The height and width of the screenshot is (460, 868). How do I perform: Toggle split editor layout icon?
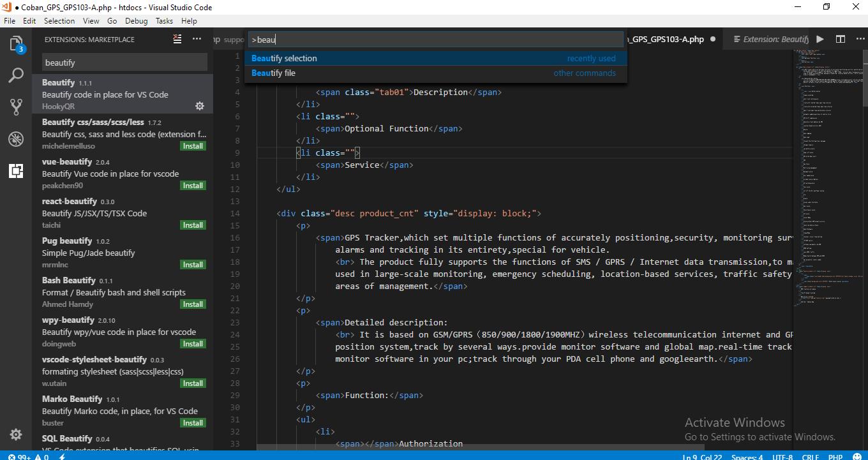tap(841, 40)
